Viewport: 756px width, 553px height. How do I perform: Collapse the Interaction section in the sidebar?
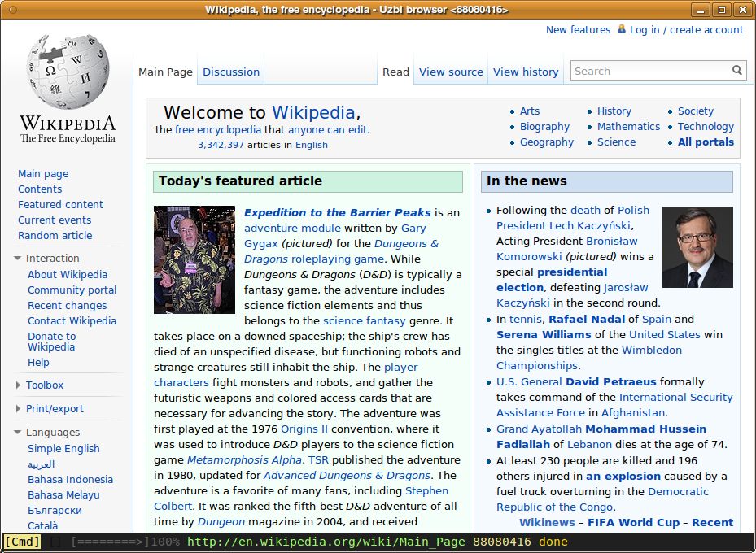click(x=18, y=258)
